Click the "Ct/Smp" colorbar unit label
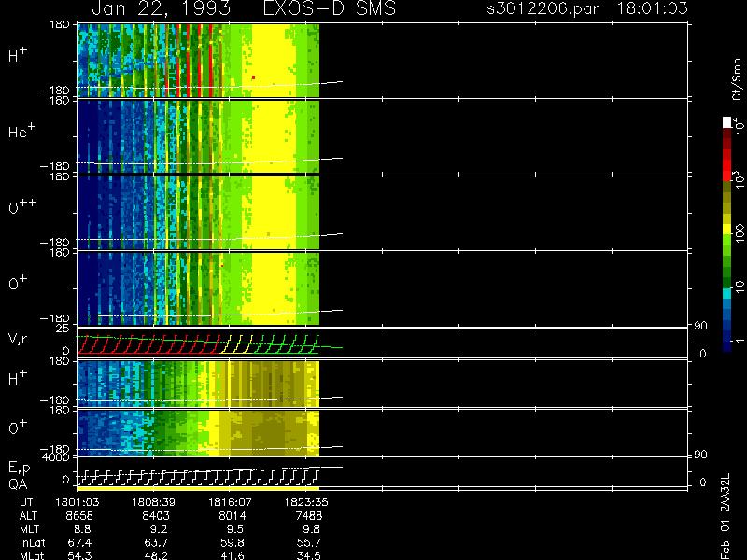The width and height of the screenshot is (747, 560). pos(737,79)
